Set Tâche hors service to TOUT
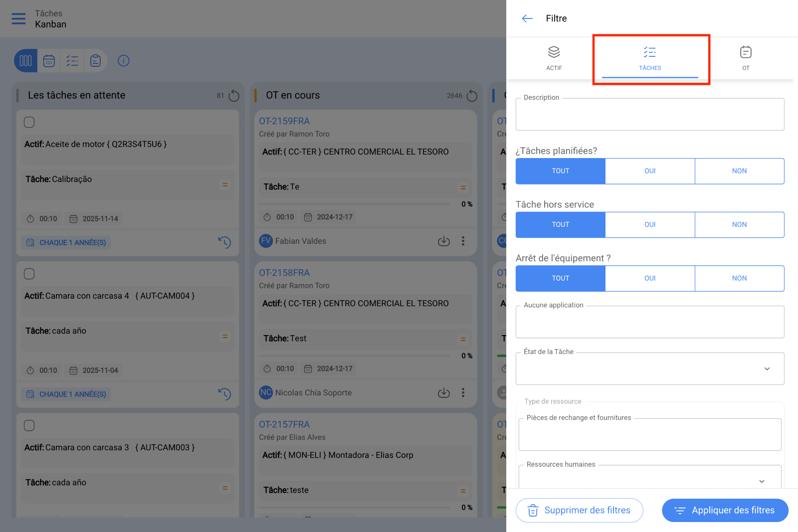This screenshot has width=798, height=532. pyautogui.click(x=561, y=225)
